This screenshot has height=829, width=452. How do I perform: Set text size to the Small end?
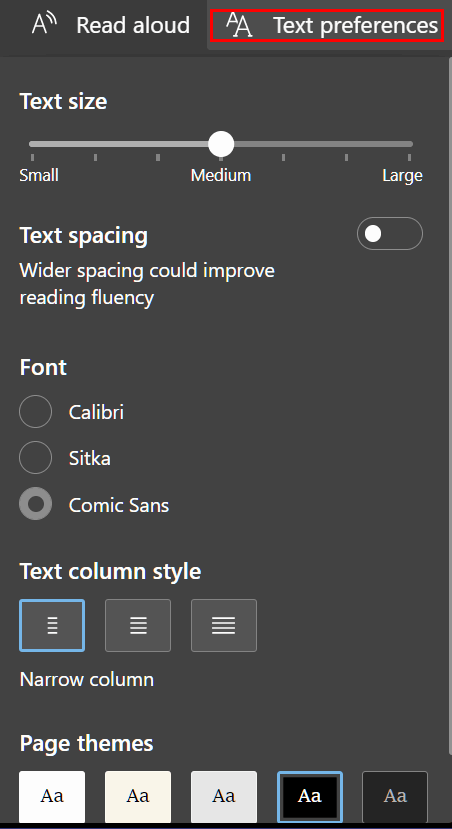point(33,144)
